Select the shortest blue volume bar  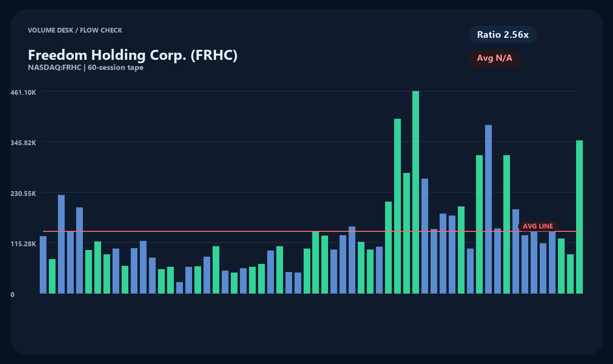click(x=180, y=288)
